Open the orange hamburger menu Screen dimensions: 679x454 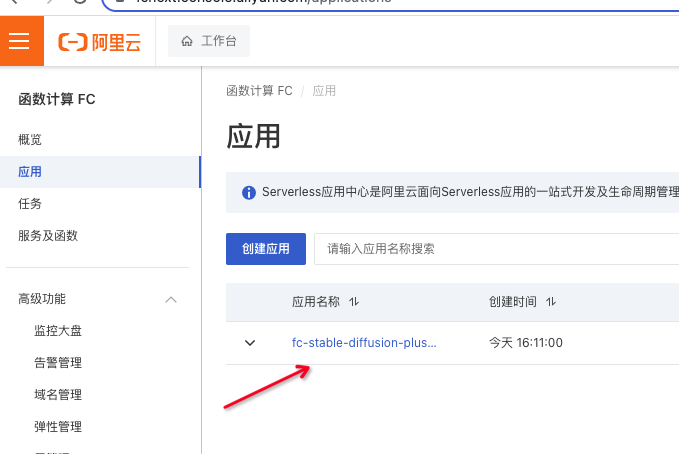click(19, 41)
